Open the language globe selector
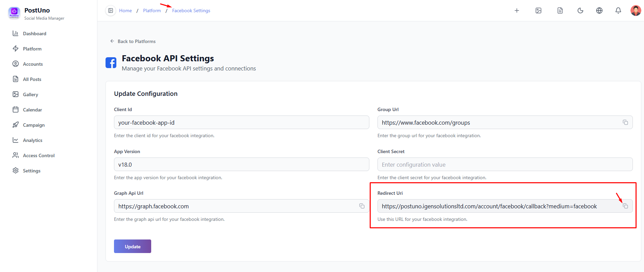The width and height of the screenshot is (644, 272). pos(599,11)
